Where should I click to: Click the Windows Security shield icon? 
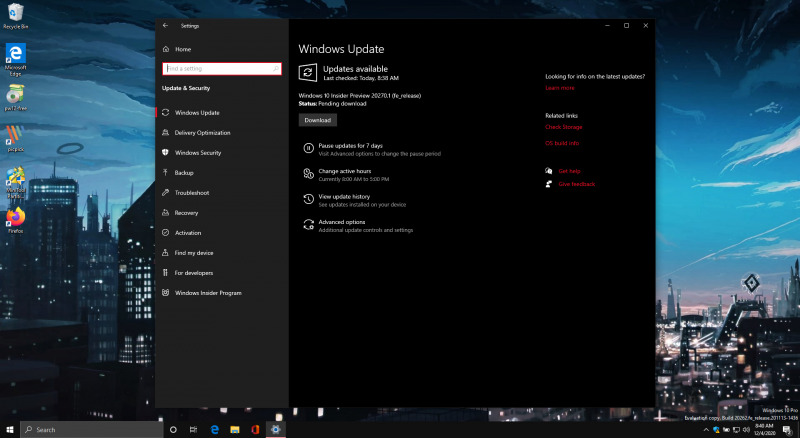[165, 153]
